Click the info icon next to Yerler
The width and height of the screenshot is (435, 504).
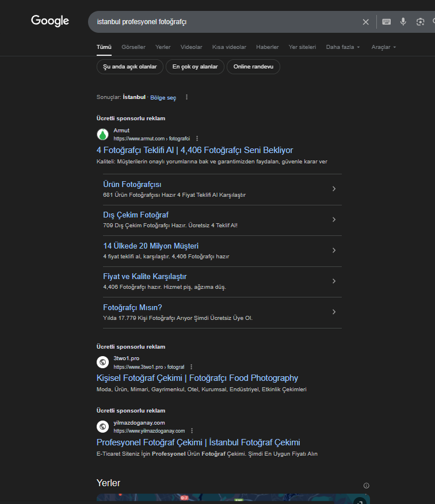[366, 486]
